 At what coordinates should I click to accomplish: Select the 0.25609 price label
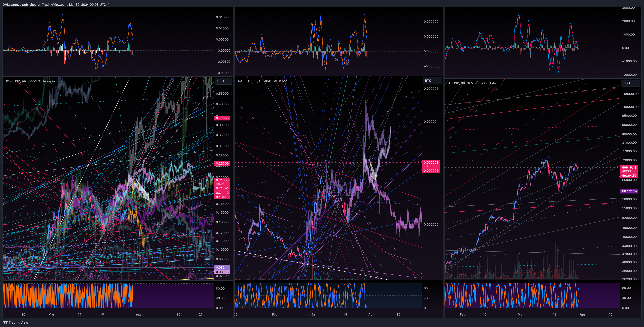(x=222, y=163)
